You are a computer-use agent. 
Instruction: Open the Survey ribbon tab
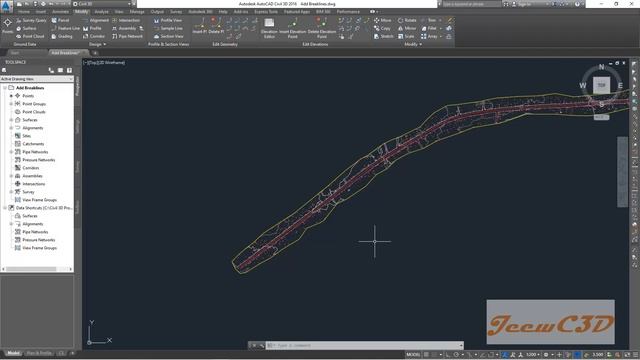tap(176, 12)
